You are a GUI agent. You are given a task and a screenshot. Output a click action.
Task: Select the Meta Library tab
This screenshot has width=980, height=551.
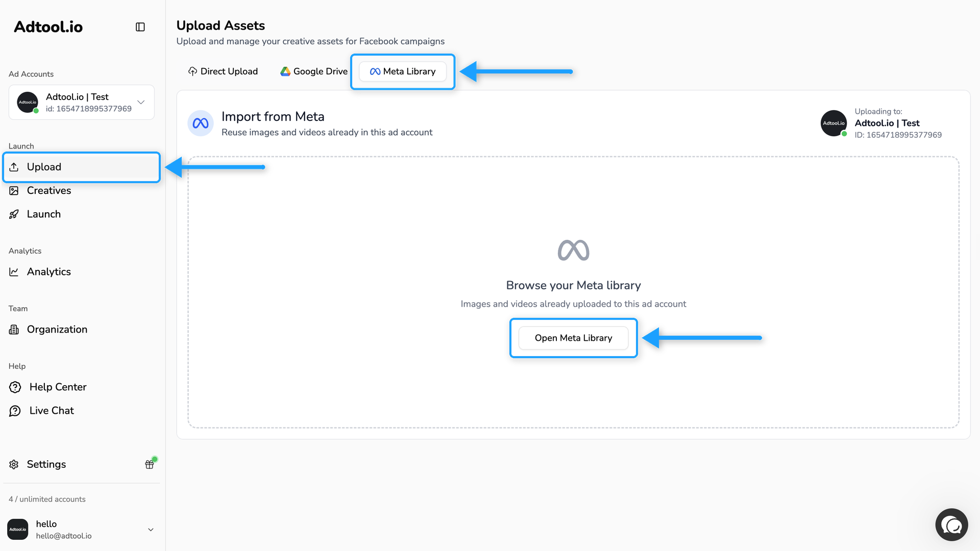(403, 71)
